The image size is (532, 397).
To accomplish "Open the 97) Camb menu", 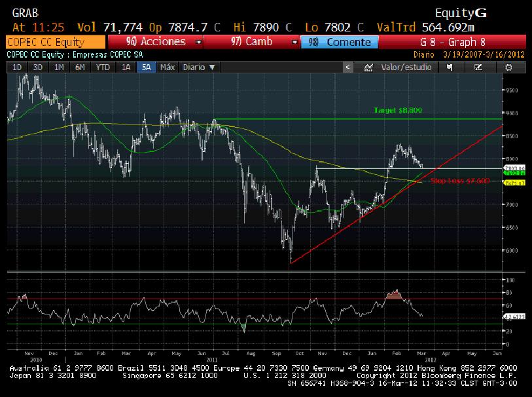I will [x=251, y=42].
